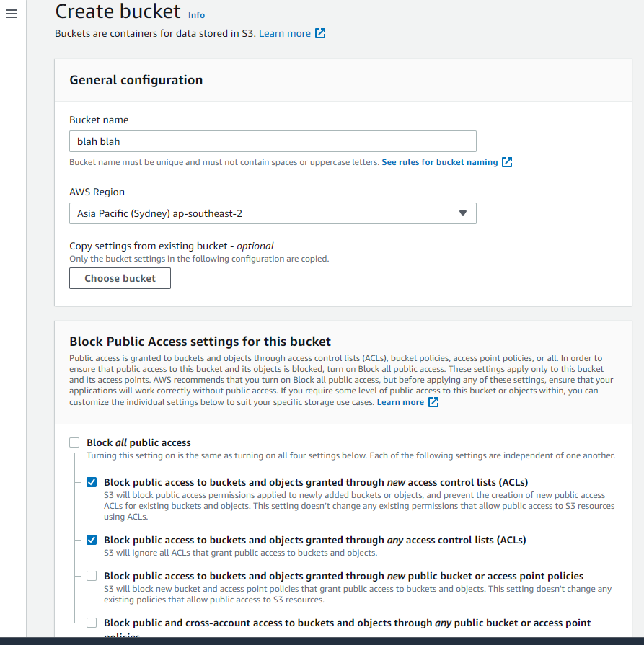
Task: Click the Info link beside Create bucket
Action: (x=196, y=14)
